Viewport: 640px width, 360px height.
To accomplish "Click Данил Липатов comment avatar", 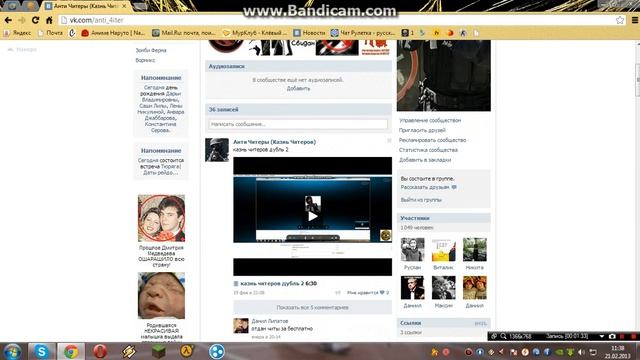I will (241, 326).
